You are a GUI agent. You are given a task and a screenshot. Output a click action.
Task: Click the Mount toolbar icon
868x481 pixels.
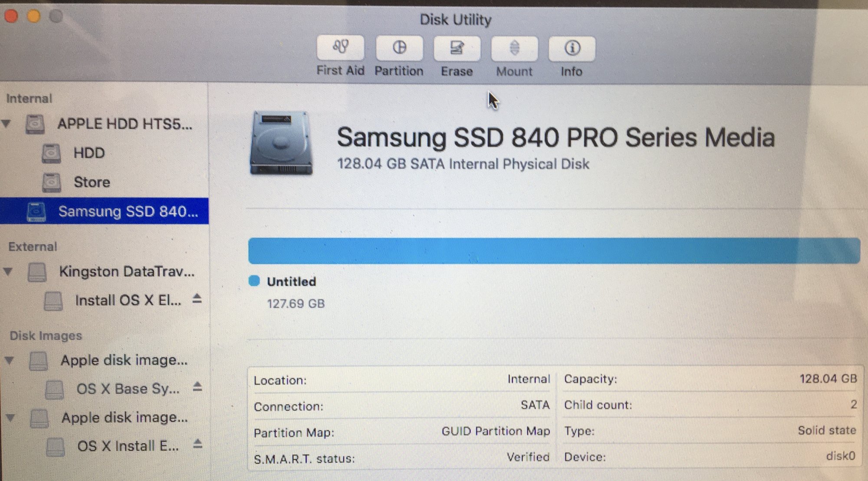(x=514, y=48)
